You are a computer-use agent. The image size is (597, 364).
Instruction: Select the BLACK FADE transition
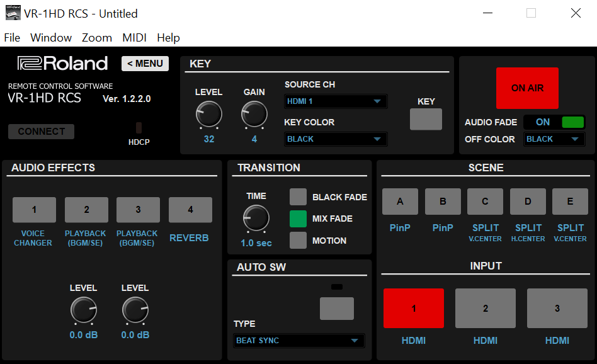coord(298,197)
